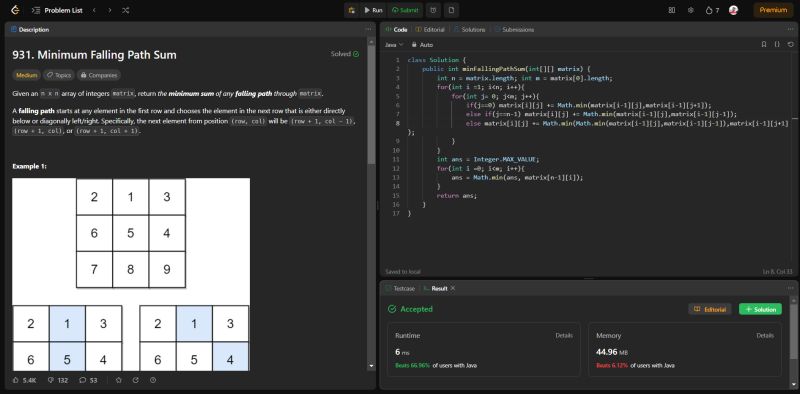The width and height of the screenshot is (800, 394).
Task: Click the Runtime 6 ms card
Action: click(484, 350)
